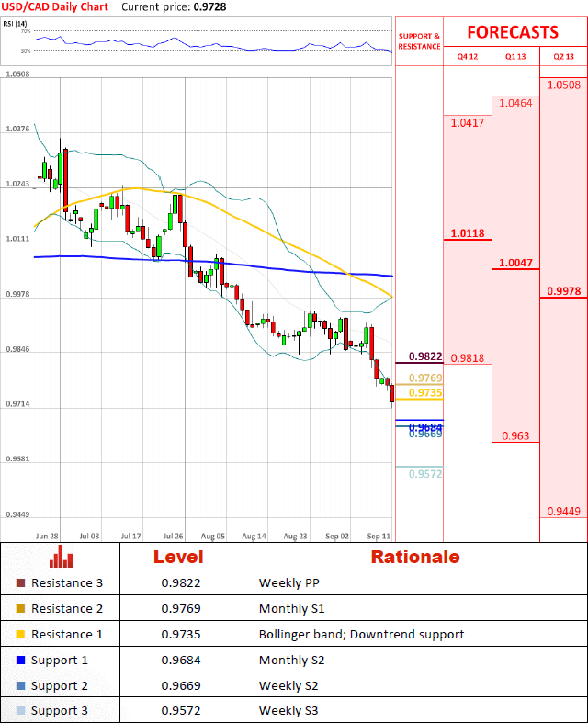Click the FORECASTS heading
This screenshot has height=723, width=588.
click(512, 32)
